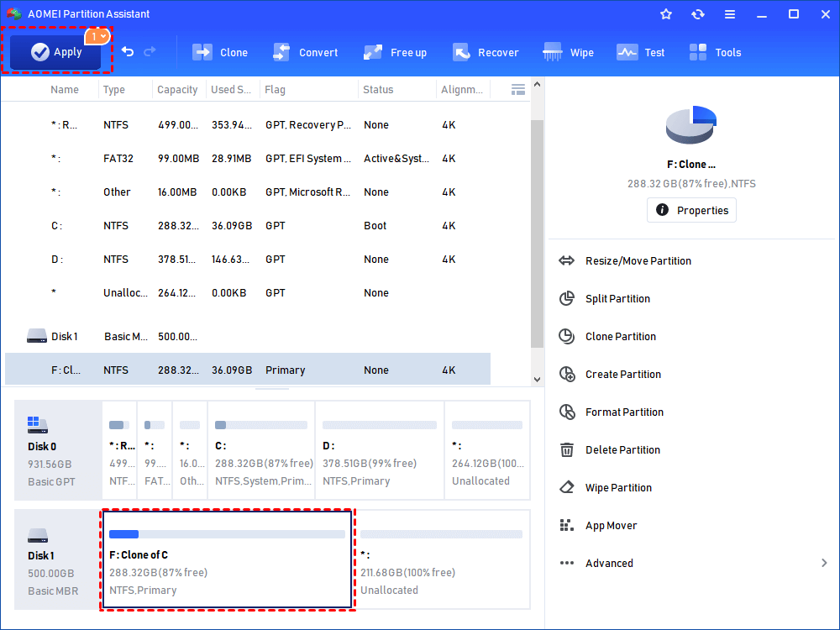This screenshot has height=630, width=840.
Task: Open the hamburger menu in title bar
Action: [x=730, y=14]
